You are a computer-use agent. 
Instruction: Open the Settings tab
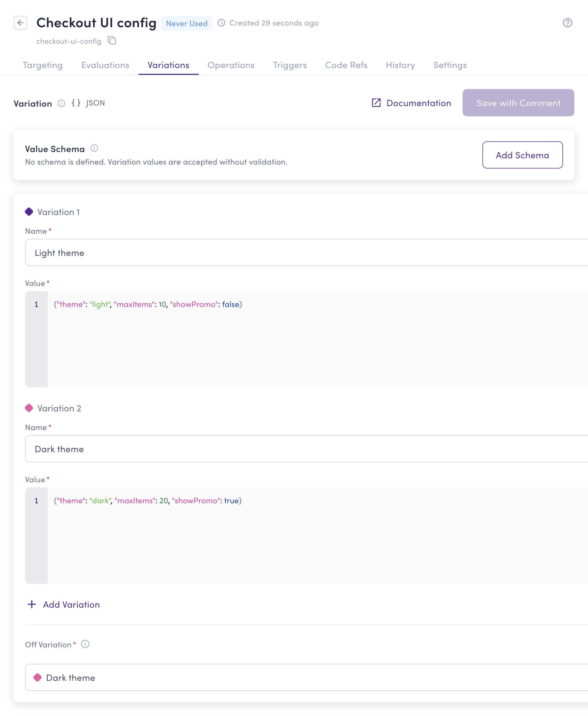[450, 65]
